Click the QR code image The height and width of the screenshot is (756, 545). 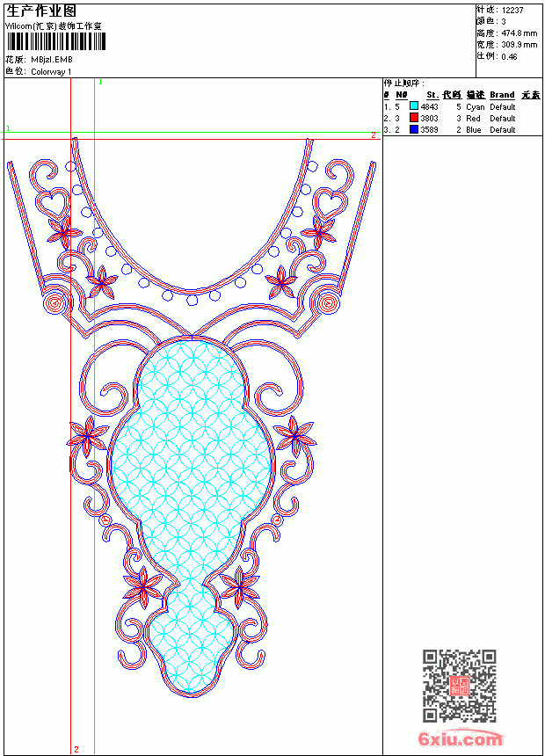[x=460, y=686]
